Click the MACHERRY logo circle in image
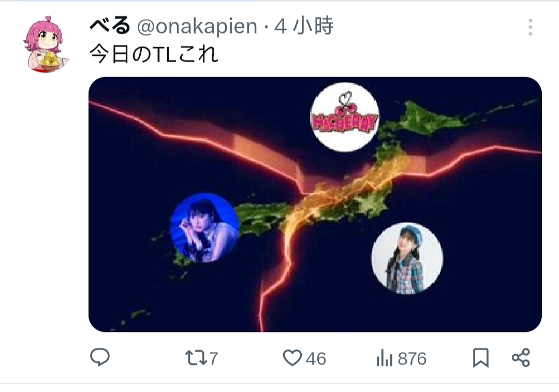The width and height of the screenshot is (559, 392). pyautogui.click(x=345, y=117)
